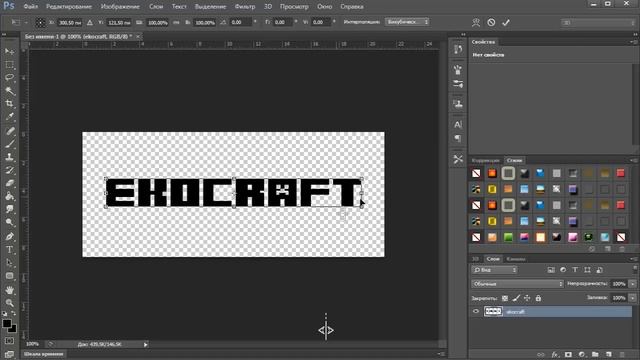Toggle lock position for layer
The height and width of the screenshot is (360, 640).
(x=527, y=298)
